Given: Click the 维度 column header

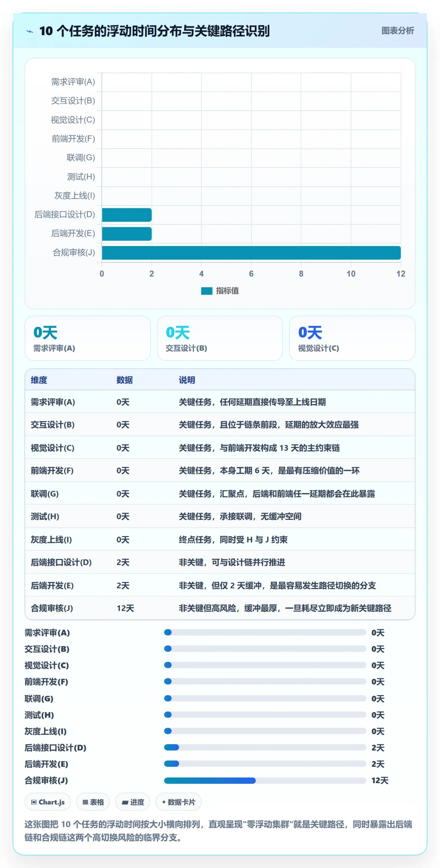Looking at the screenshot, I should [x=39, y=380].
